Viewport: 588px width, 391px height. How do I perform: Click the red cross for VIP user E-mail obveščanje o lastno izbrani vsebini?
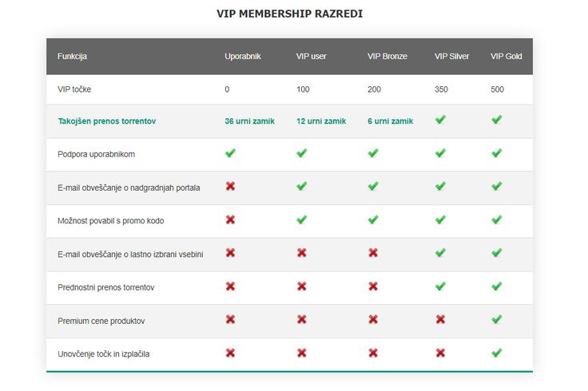click(302, 253)
